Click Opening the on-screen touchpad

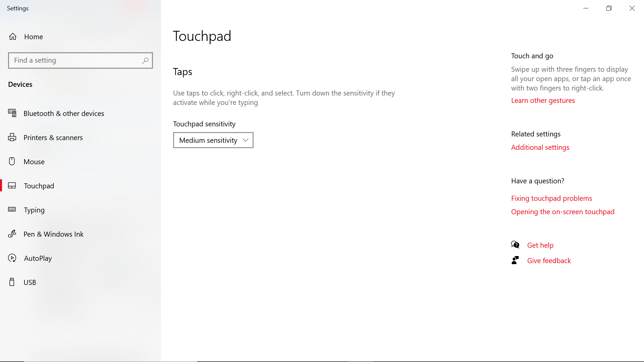pyautogui.click(x=562, y=212)
